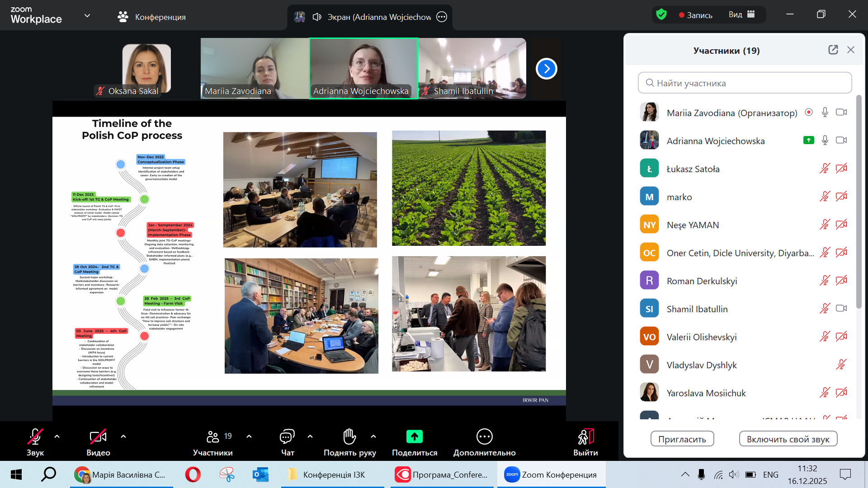Click the green Share screen icon
868x488 pixels.
414,436
